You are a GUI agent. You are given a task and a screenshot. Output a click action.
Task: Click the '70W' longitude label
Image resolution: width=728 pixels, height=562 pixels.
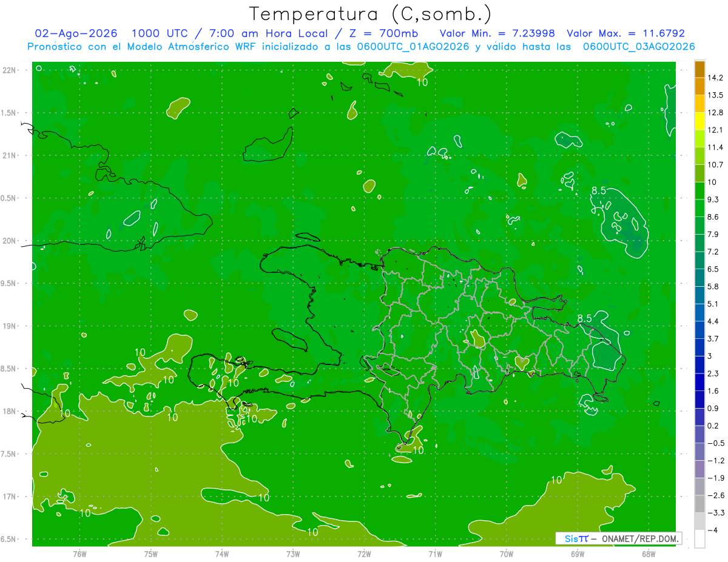click(506, 554)
